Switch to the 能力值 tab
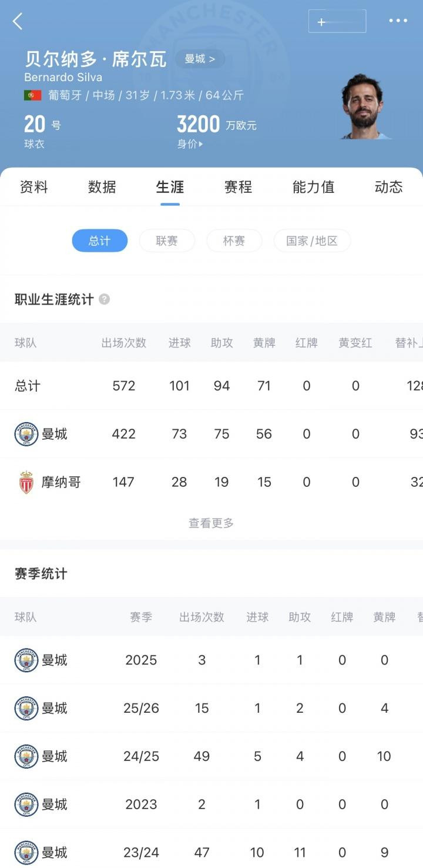This screenshot has width=423, height=868. click(x=313, y=187)
